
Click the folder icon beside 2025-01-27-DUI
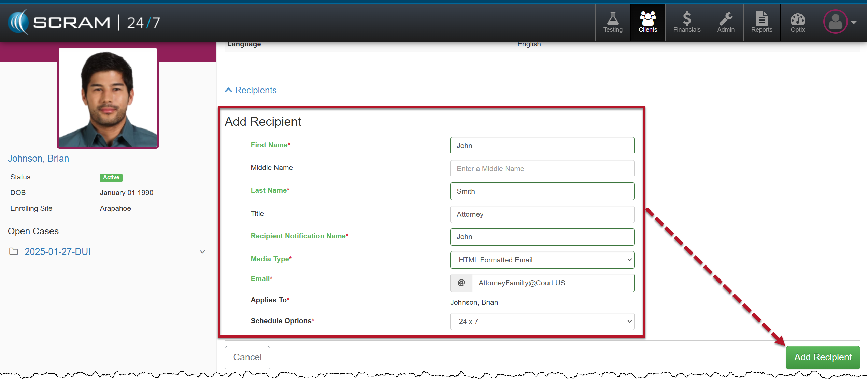[x=14, y=251]
